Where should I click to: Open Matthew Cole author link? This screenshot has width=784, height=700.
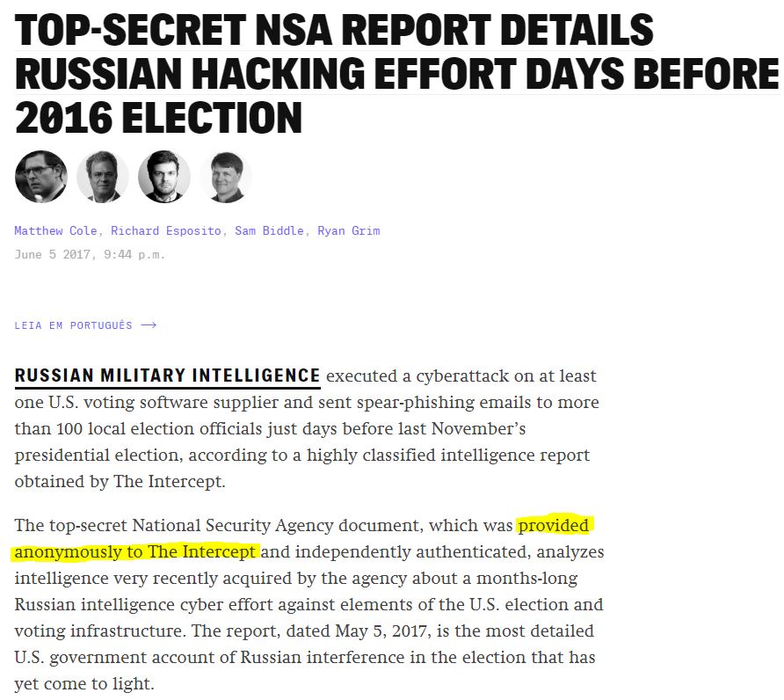click(55, 230)
